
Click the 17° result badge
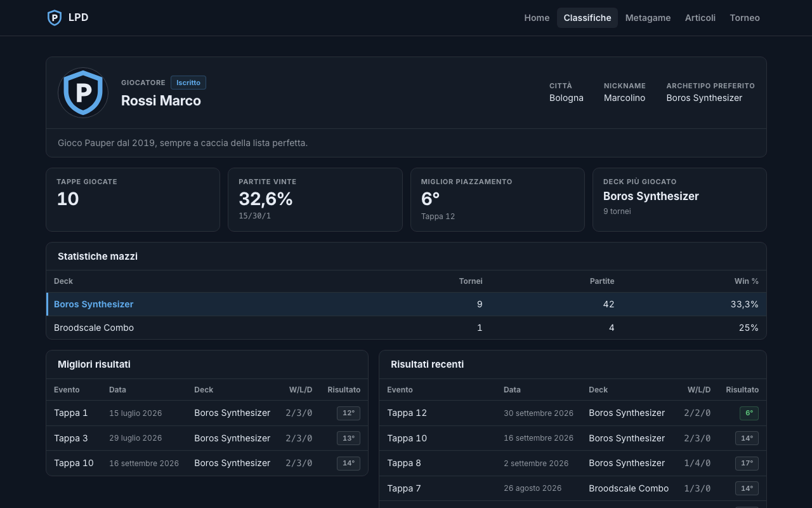tap(747, 464)
